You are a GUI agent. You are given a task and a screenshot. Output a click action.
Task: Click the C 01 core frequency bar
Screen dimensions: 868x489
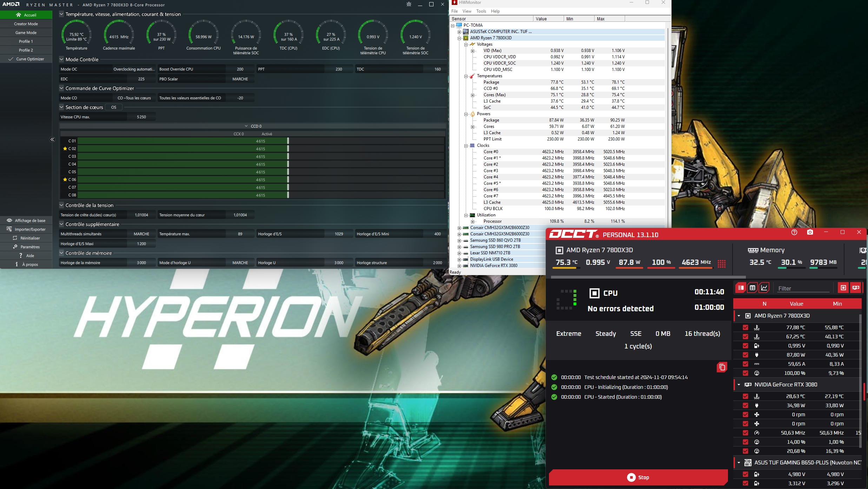coord(183,141)
